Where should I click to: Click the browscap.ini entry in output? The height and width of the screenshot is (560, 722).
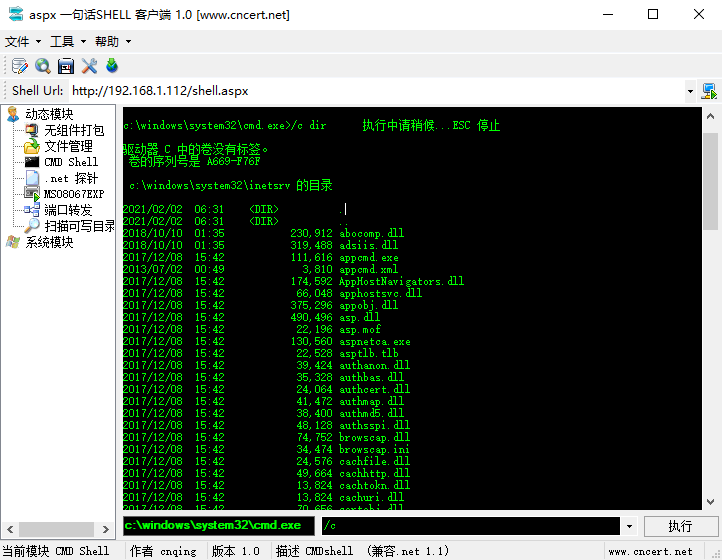click(374, 449)
